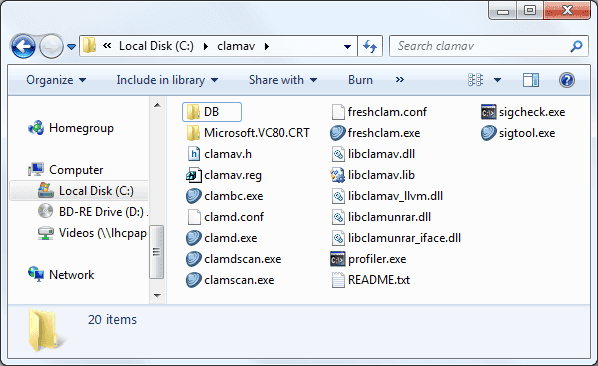
Task: Expand arrow after Local Disk (C:) breadcrumb
Action: (x=206, y=47)
